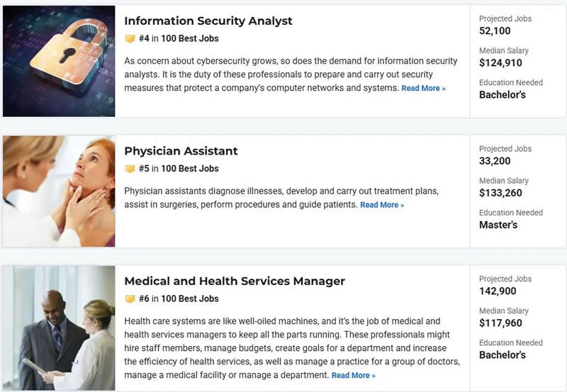Viewport: 567px width, 392px height.
Task: Open the Physician Assistant job title
Action: (181, 151)
